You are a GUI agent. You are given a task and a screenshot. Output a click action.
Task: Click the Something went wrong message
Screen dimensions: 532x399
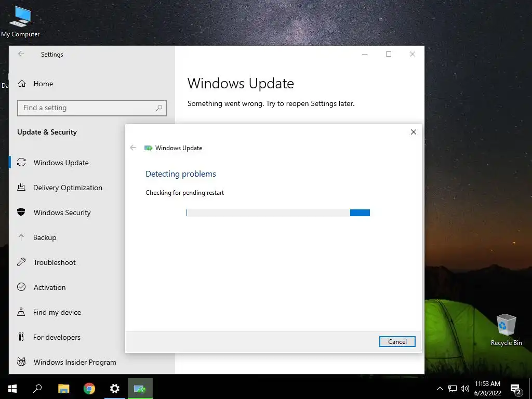[x=271, y=103]
